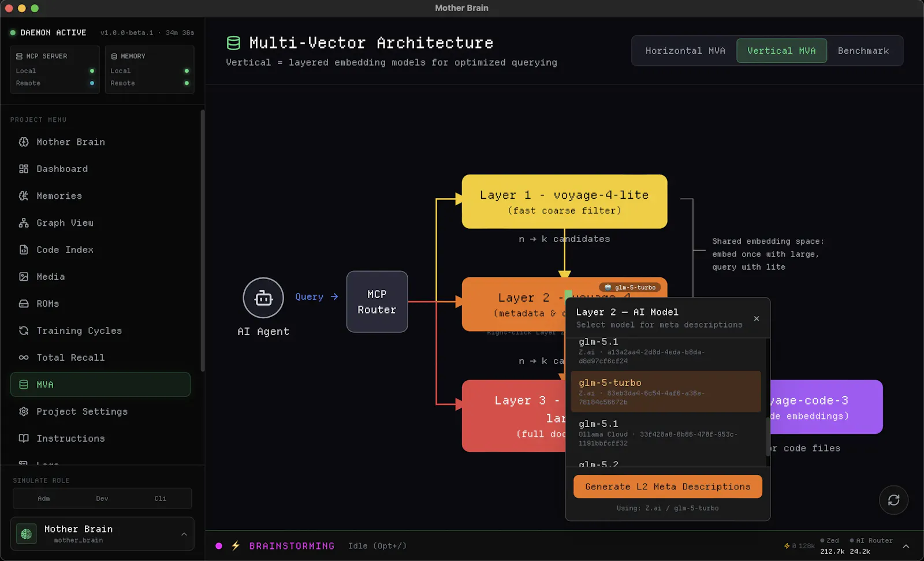
Task: Click the v1.0.0-beta.1 version text
Action: [x=126, y=33]
